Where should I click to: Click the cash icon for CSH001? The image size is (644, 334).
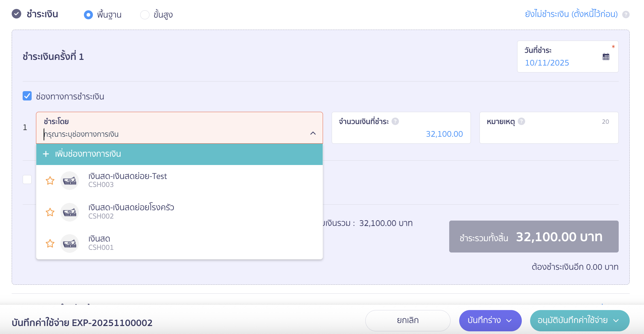tap(70, 243)
